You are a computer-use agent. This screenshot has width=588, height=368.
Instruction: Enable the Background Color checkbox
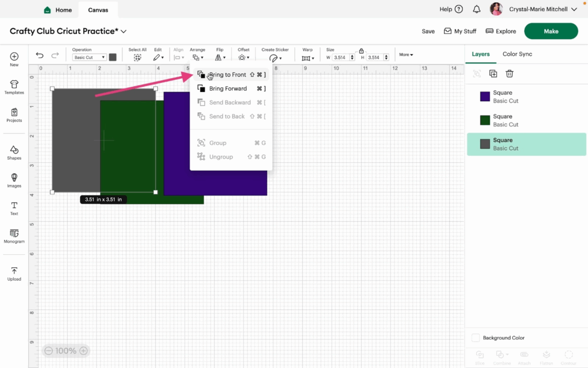[x=475, y=338]
